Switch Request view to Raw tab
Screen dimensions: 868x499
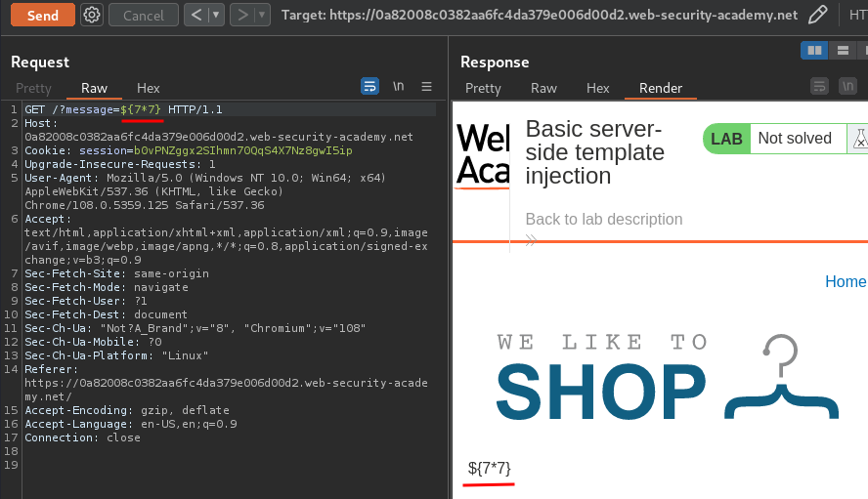pyautogui.click(x=94, y=88)
